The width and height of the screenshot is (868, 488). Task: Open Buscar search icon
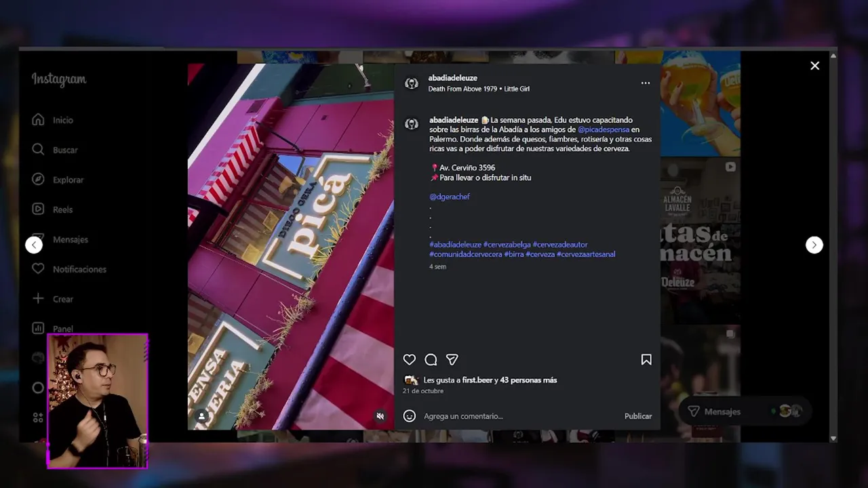point(38,150)
